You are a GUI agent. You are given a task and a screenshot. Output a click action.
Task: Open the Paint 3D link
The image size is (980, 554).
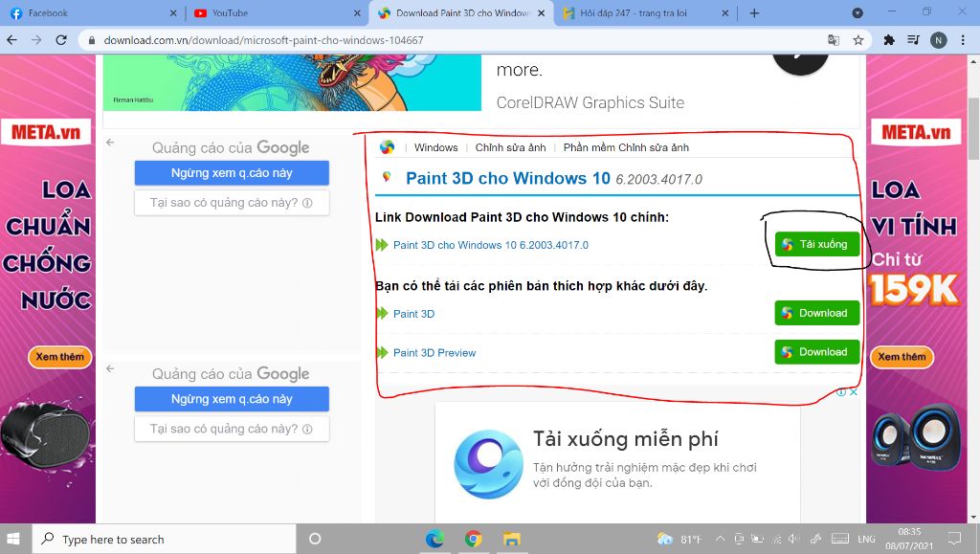tap(413, 314)
